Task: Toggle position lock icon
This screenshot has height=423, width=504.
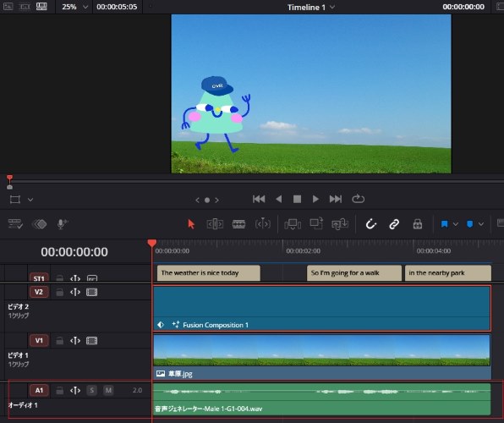Action: tap(418, 224)
